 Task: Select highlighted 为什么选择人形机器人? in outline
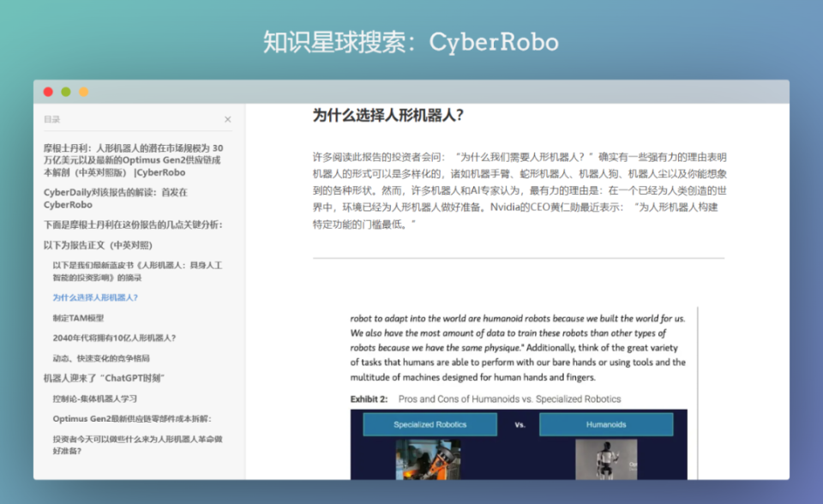coord(95,297)
